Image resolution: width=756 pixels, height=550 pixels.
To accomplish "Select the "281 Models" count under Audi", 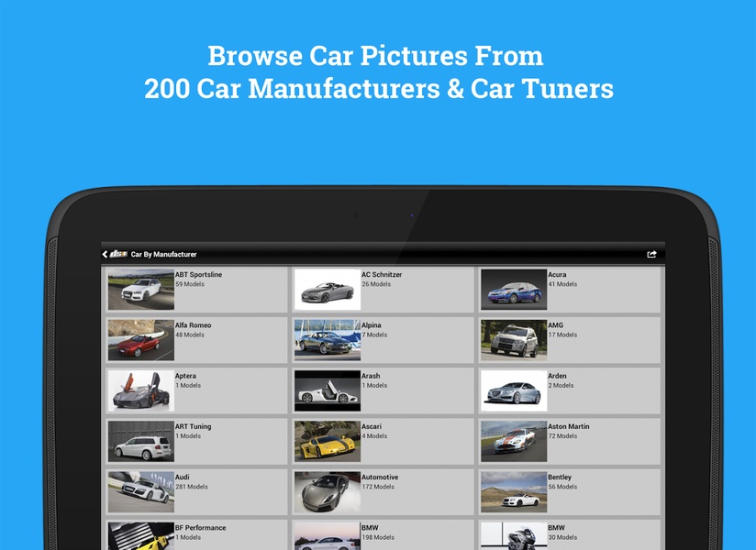I will [x=192, y=487].
